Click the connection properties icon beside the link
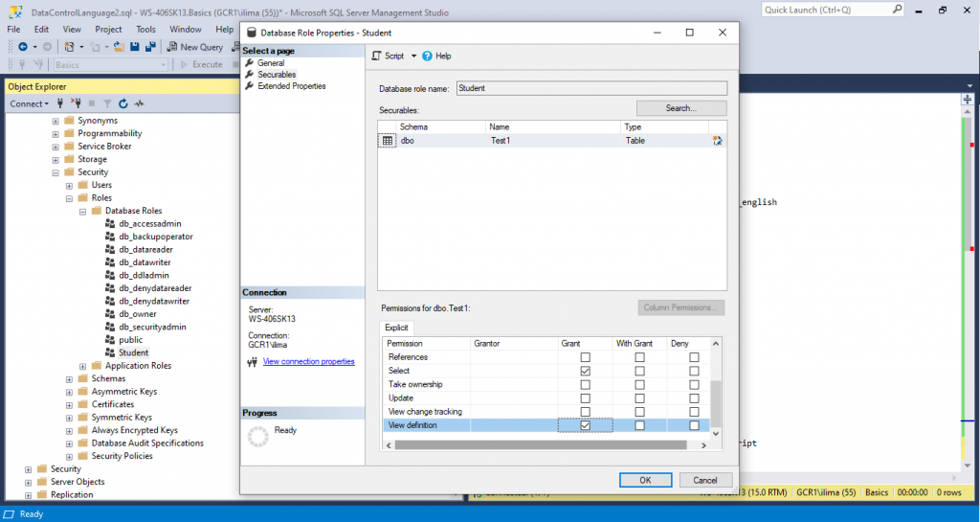Image resolution: width=980 pixels, height=522 pixels. click(252, 361)
